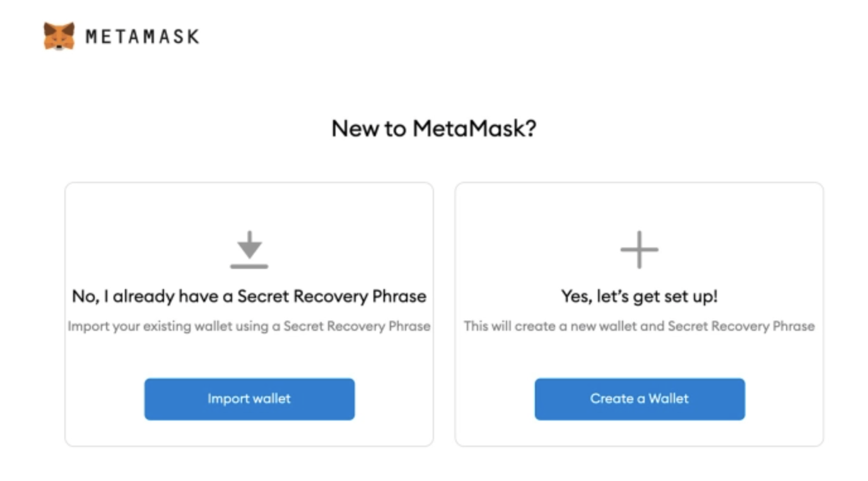
Task: Click the "Import your existing wallet" description text
Action: (249, 326)
